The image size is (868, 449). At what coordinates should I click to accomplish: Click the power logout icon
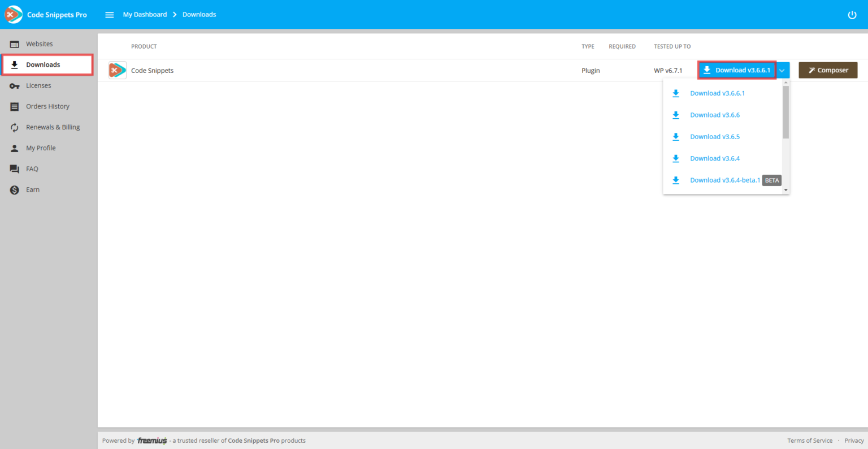tap(852, 15)
